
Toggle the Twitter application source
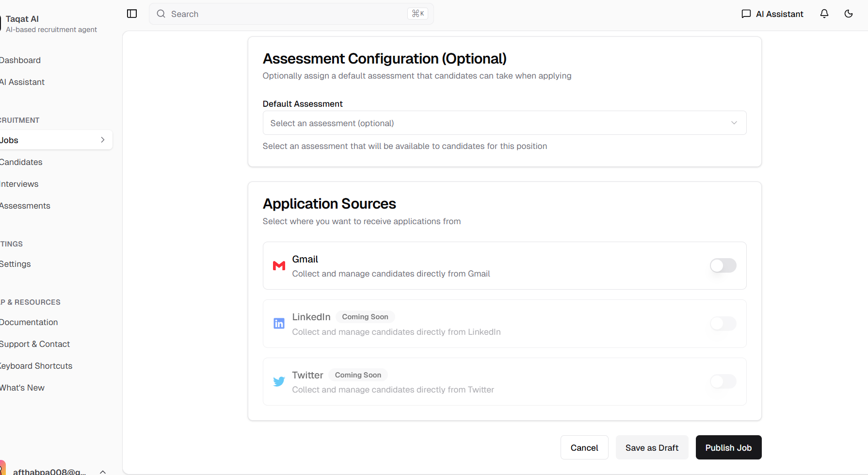[723, 381]
